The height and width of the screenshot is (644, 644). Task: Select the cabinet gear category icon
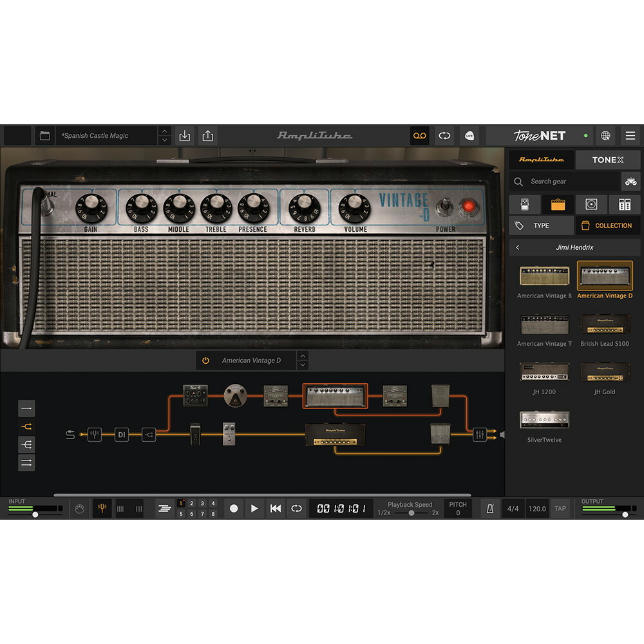pos(591,205)
